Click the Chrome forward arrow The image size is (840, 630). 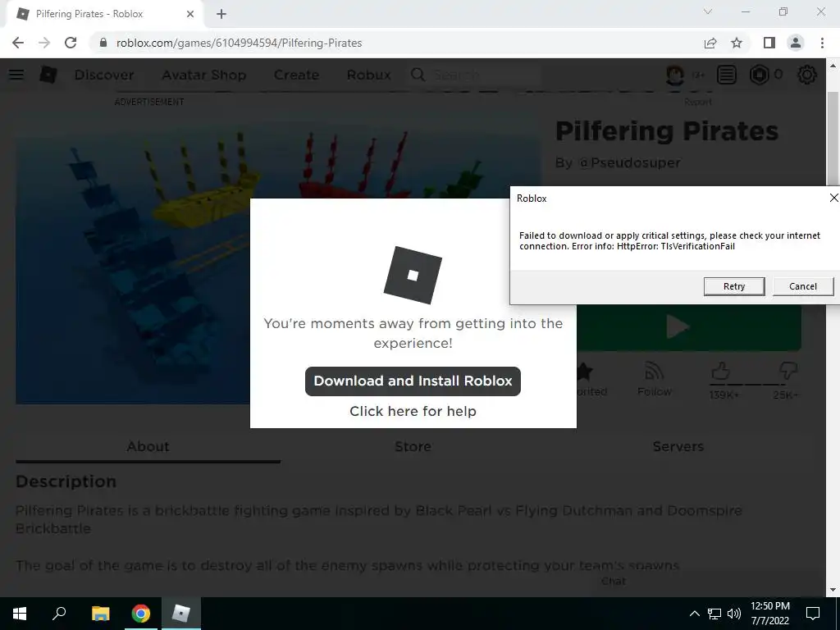point(44,43)
